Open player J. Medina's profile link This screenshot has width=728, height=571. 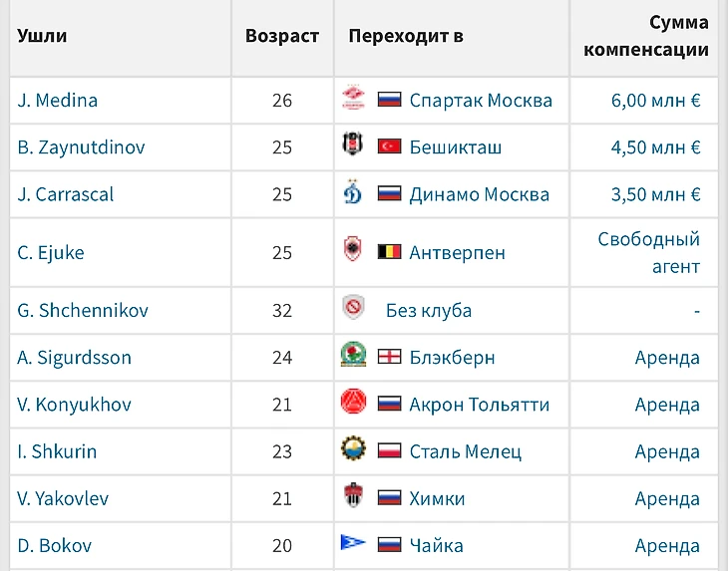tap(58, 101)
